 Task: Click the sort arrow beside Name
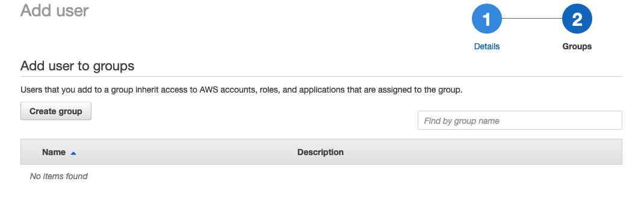coord(73,153)
